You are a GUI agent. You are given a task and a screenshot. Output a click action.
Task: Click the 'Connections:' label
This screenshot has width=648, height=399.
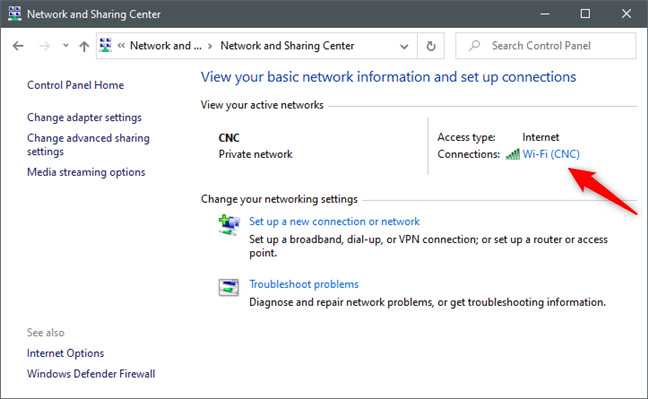pyautogui.click(x=469, y=154)
